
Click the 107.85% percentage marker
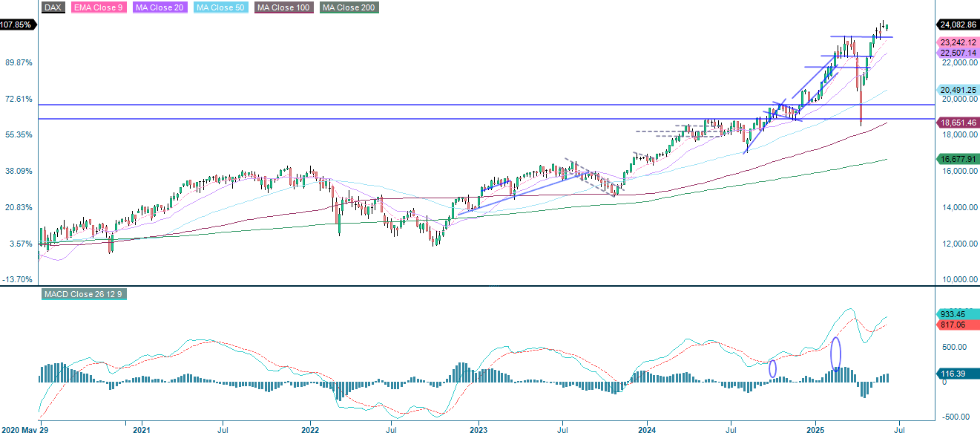[16, 25]
